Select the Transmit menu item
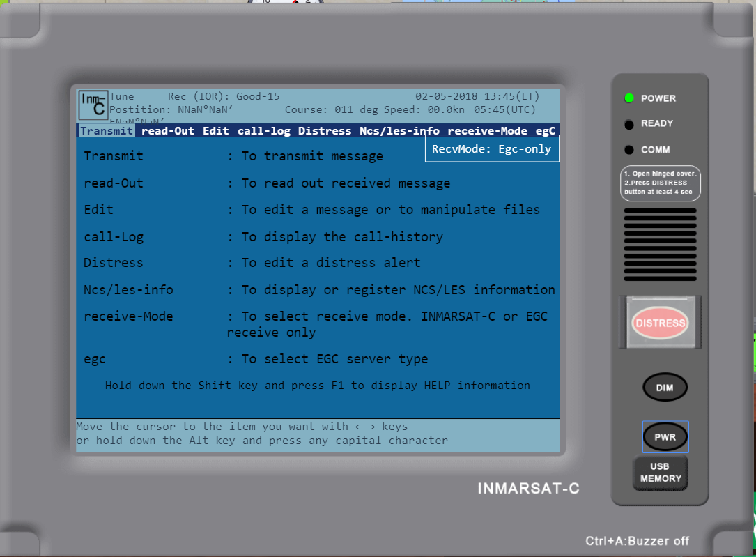 tap(105, 130)
